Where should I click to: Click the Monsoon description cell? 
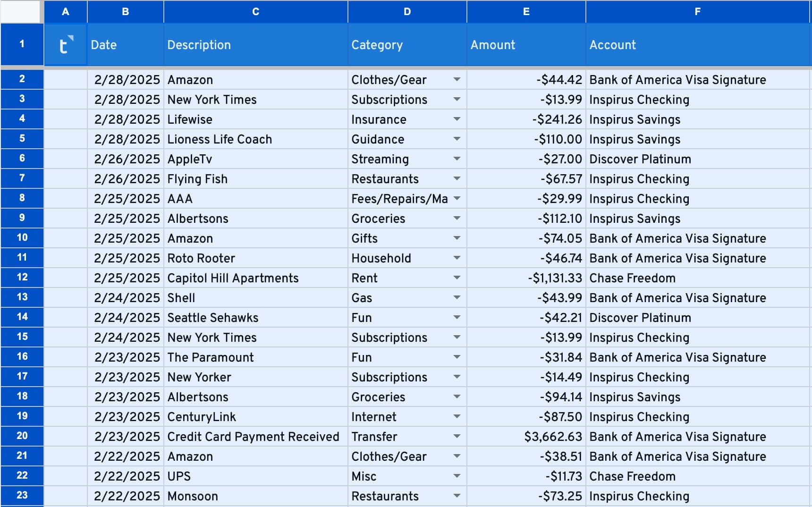(256, 496)
